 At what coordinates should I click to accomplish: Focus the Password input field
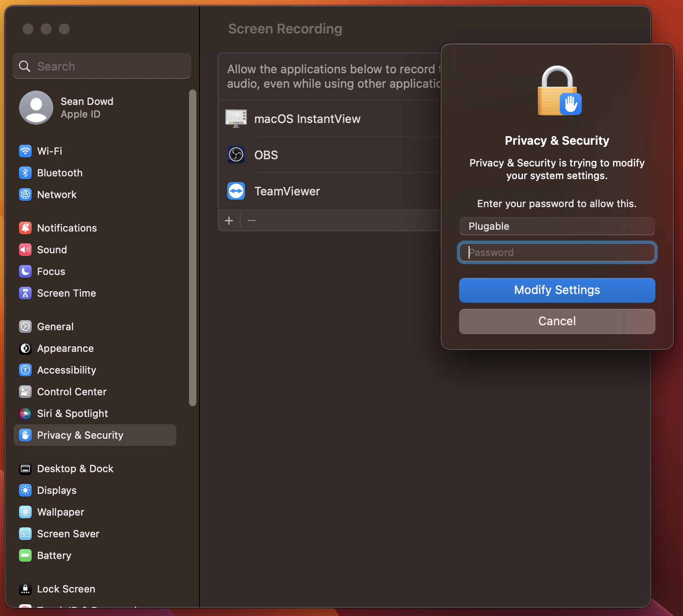click(557, 252)
